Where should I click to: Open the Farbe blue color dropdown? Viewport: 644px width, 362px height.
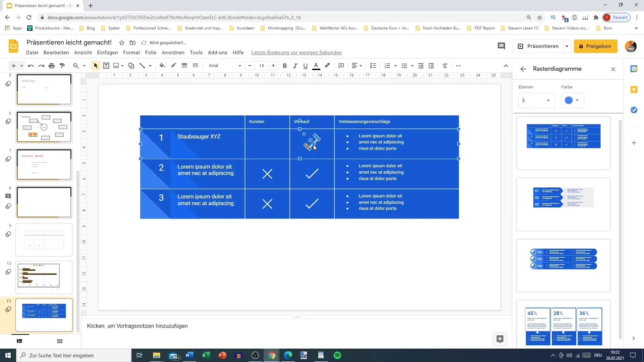coord(573,101)
